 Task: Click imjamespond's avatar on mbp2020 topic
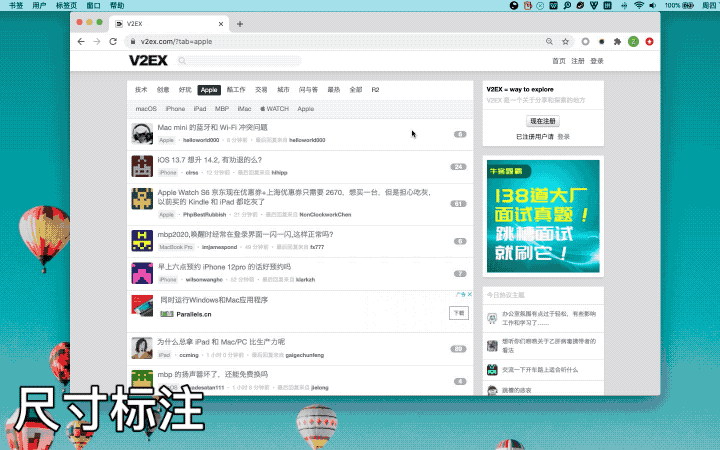142,241
